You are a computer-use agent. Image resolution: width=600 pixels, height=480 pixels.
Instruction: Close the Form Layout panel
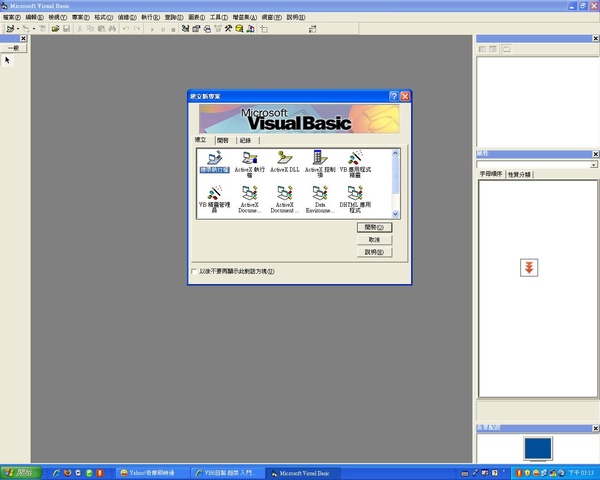[595, 428]
